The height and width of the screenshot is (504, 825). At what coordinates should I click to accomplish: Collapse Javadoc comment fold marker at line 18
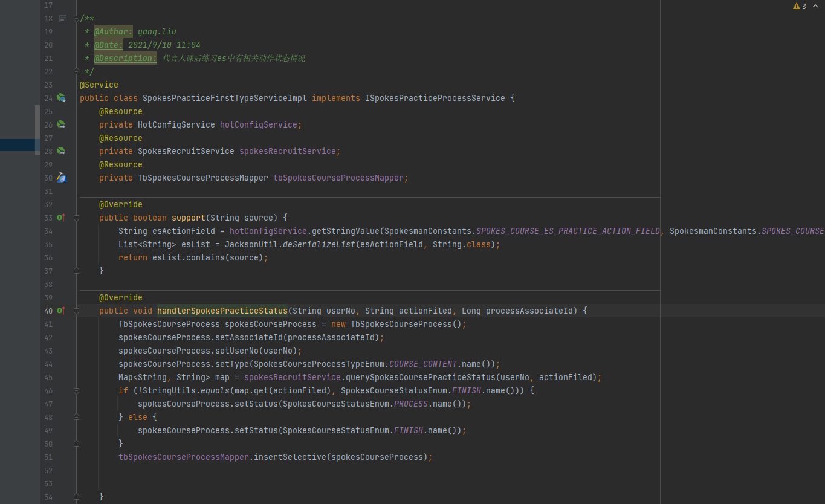(76, 18)
